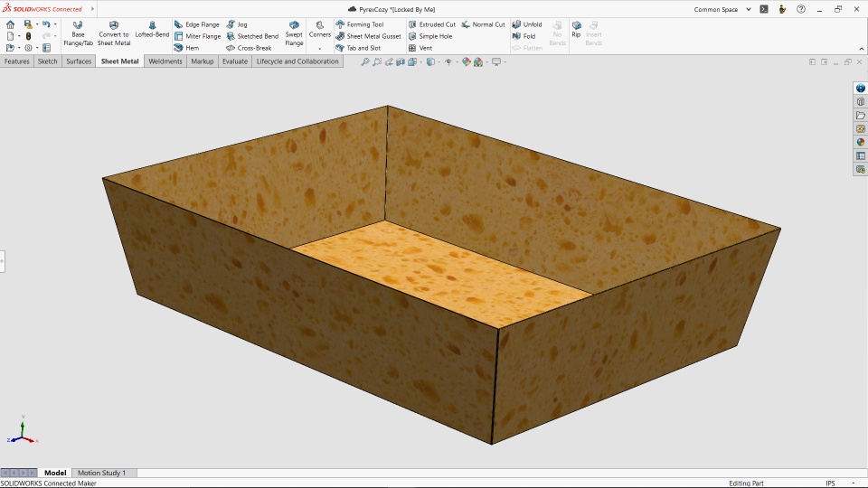Click the Rip tool
This screenshot has width=868, height=488.
[576, 29]
